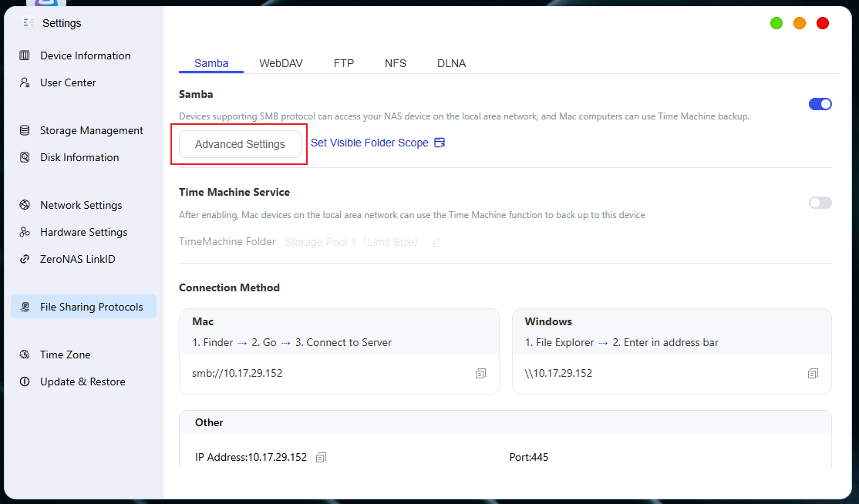Close settings with red window button
This screenshot has height=504, width=859.
(x=823, y=23)
